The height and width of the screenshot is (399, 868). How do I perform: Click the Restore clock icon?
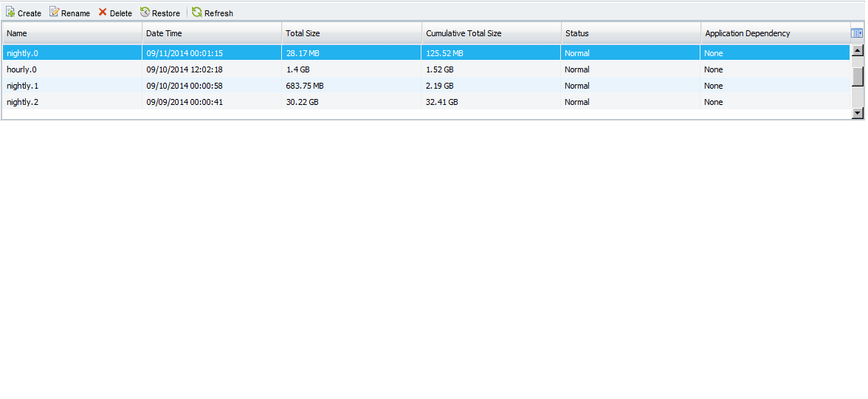click(x=145, y=13)
